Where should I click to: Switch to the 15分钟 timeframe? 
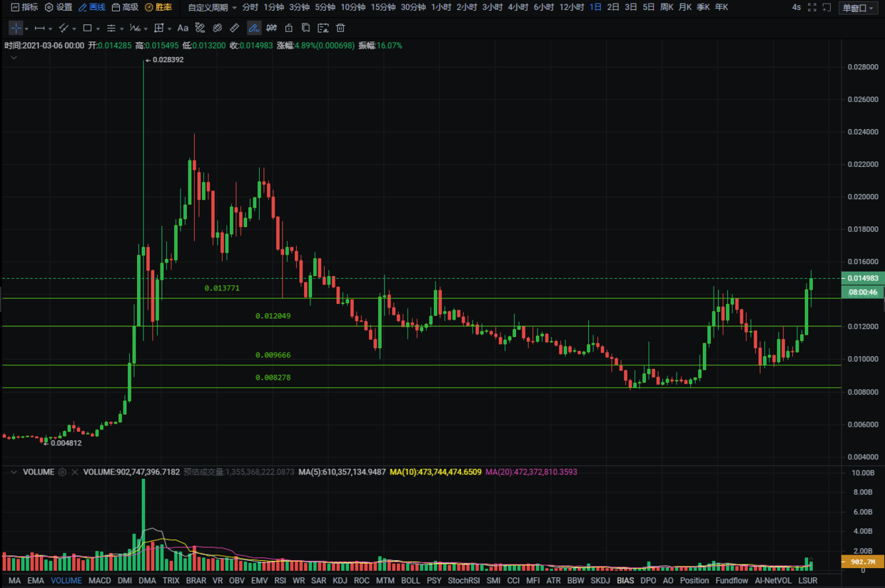point(383,7)
